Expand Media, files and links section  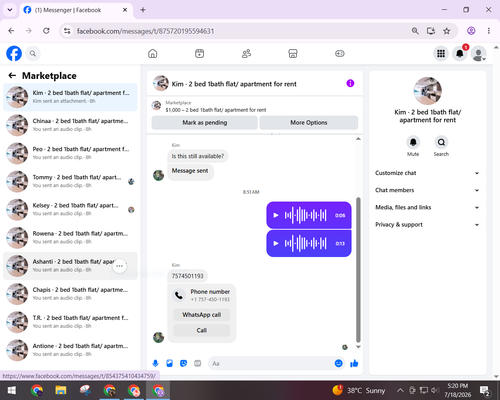pos(427,207)
